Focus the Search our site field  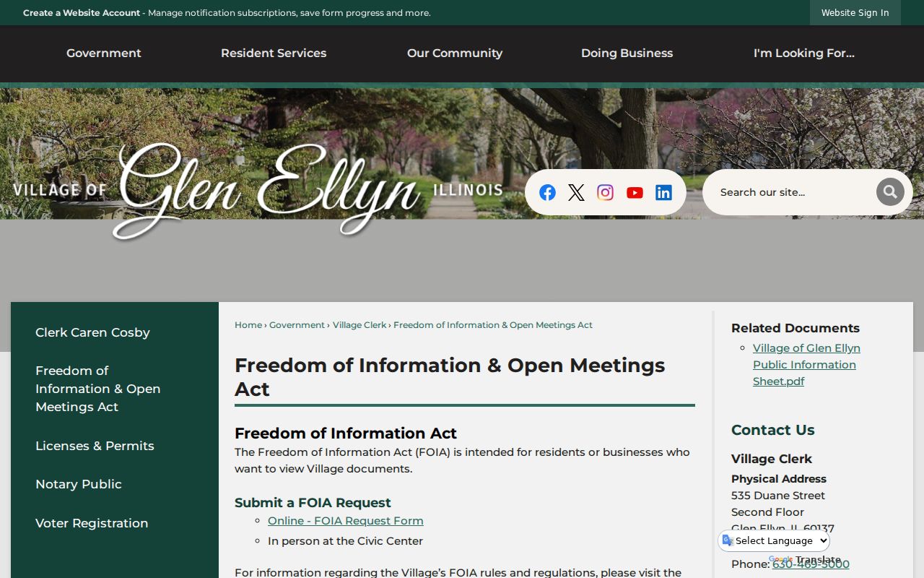[x=790, y=192]
